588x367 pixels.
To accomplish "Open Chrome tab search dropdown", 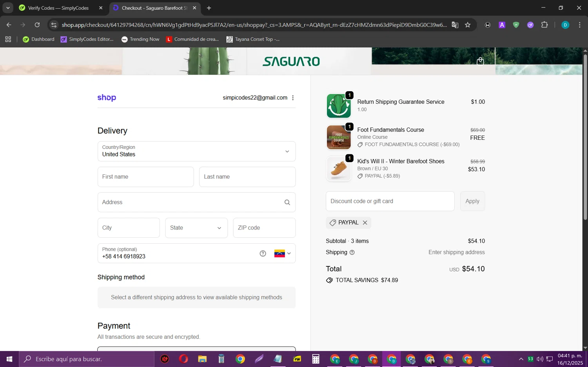I will tap(8, 8).
